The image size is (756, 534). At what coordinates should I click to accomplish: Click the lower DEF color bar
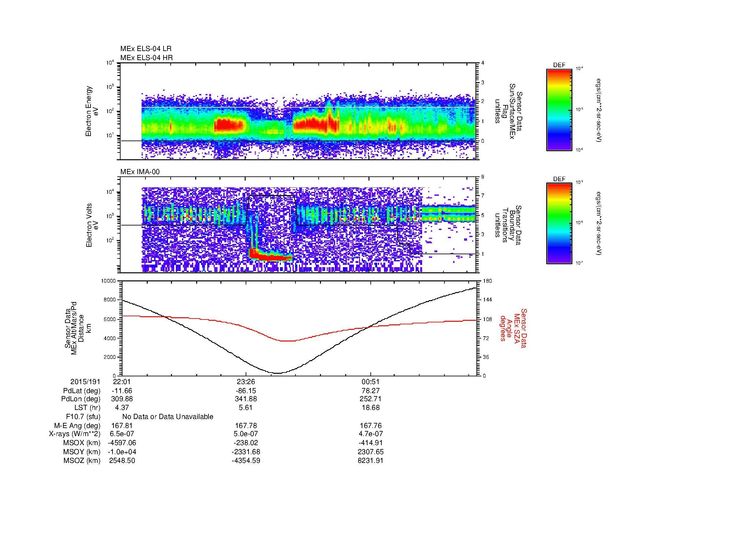tap(559, 224)
